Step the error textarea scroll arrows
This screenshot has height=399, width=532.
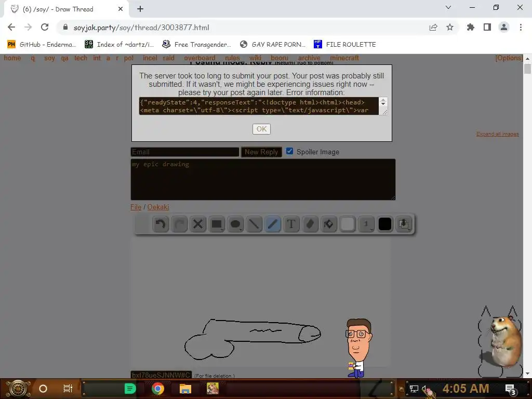pos(383,102)
